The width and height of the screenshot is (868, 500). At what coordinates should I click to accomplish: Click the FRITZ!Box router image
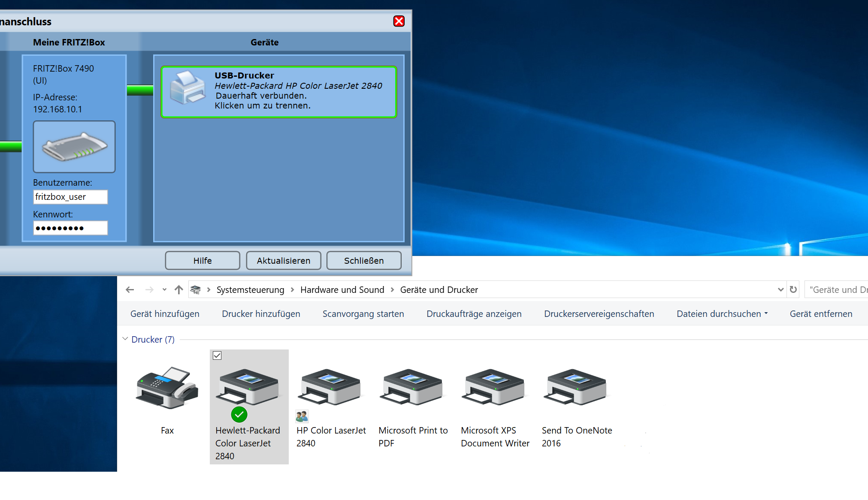tap(74, 147)
